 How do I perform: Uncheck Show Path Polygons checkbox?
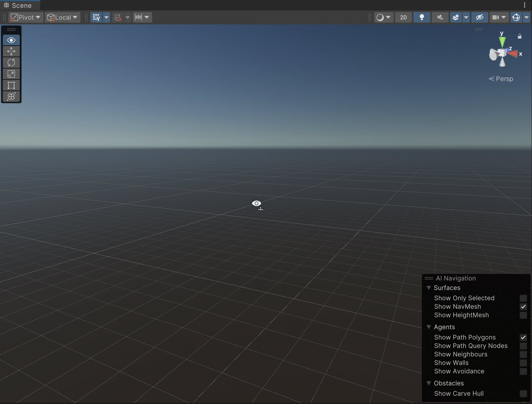[x=523, y=337]
